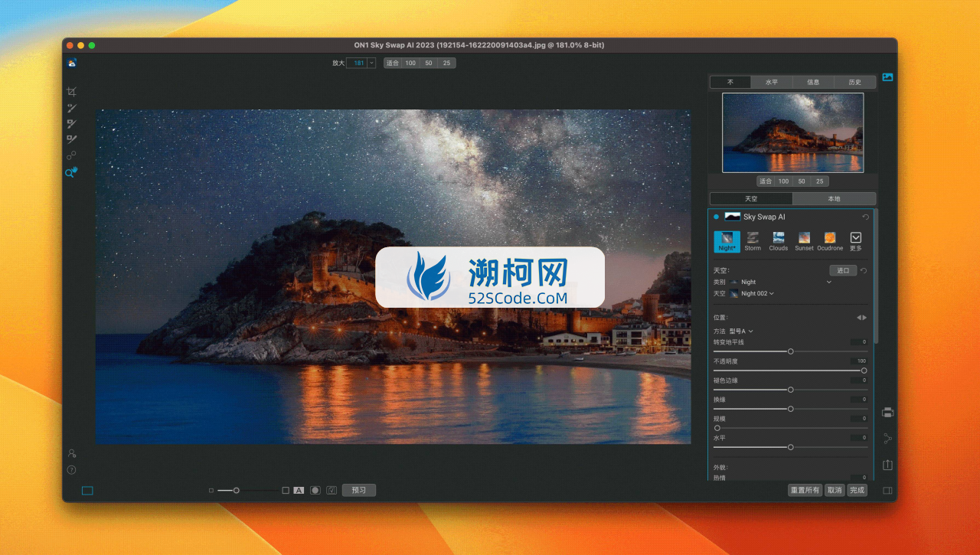Image resolution: width=980 pixels, height=555 pixels.
Task: Click navigator 适合 button under thumbnail
Action: (x=766, y=181)
